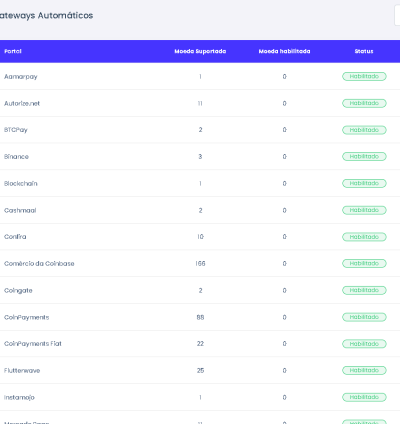Click supported currency count 1 for Aamarpay
The image size is (400, 424).
[x=200, y=77]
